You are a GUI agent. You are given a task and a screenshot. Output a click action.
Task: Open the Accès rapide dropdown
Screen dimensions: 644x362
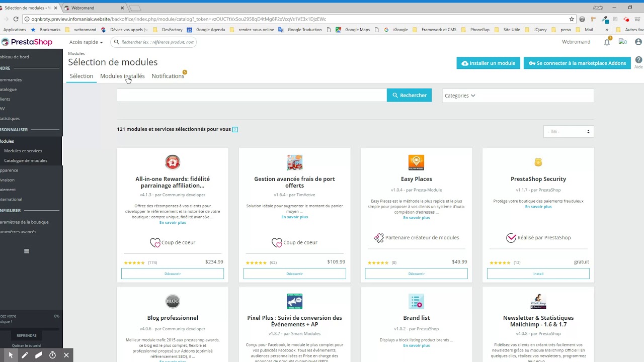[86, 42]
